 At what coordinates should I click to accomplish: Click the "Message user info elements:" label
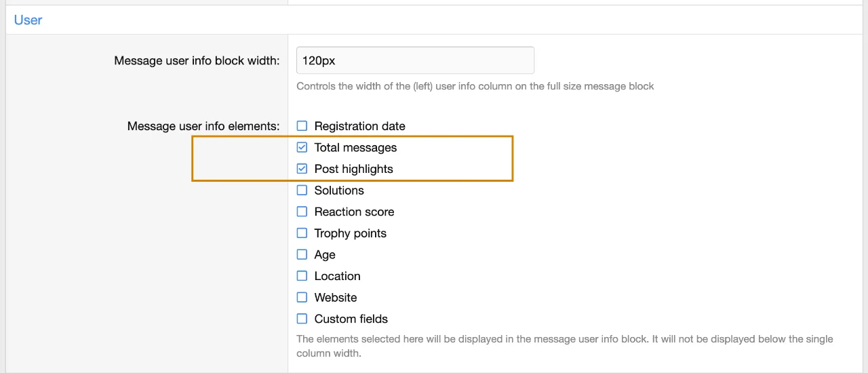tap(203, 126)
